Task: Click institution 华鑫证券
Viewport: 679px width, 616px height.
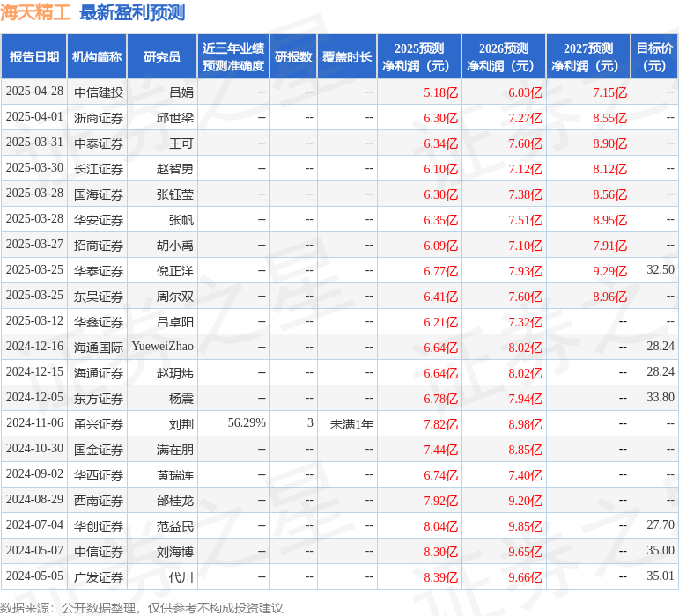Action: coord(99,322)
